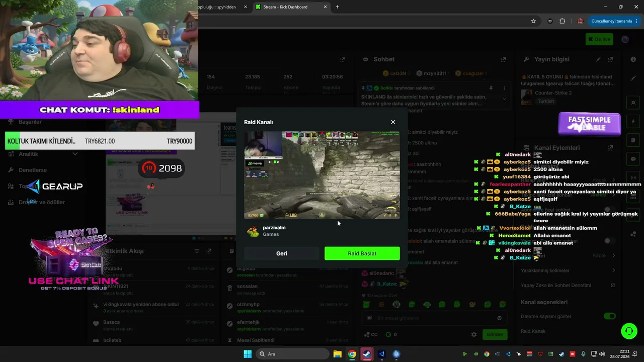This screenshot has width=644, height=362.
Task: Click the 03:20:56 stream duration stat
Action: pyautogui.click(x=332, y=82)
